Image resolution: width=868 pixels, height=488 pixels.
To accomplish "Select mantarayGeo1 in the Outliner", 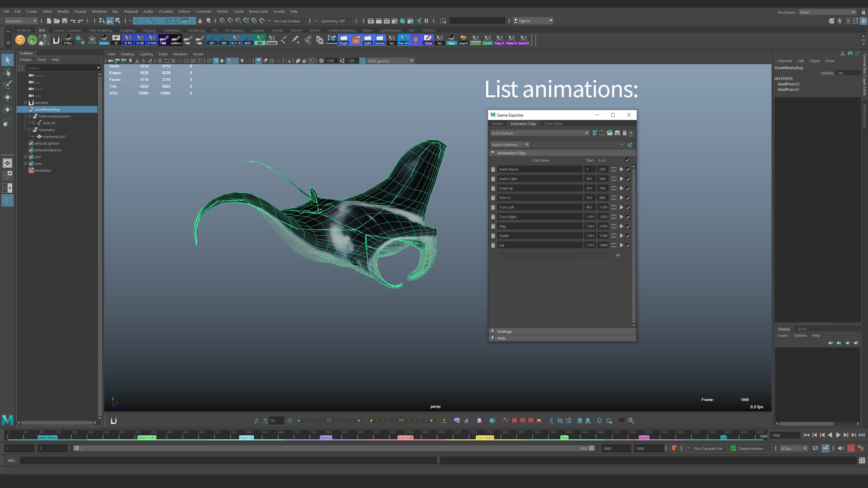I will (54, 136).
